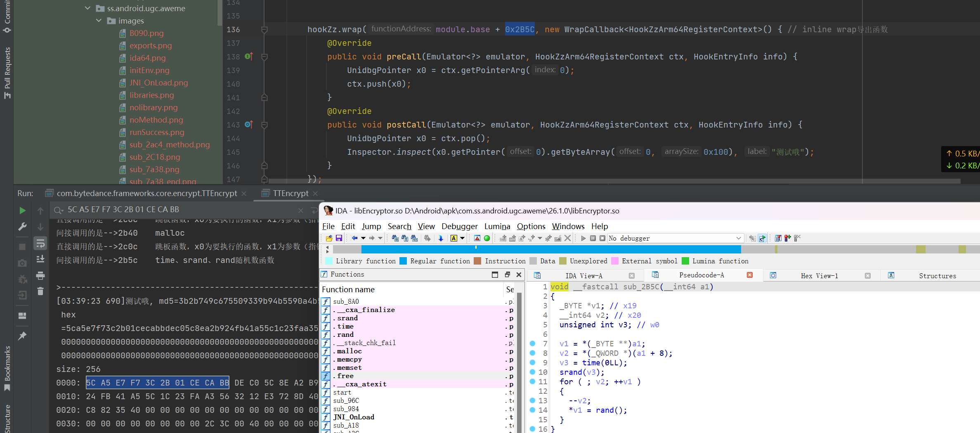Fold the preCall method at line 138
980x433 pixels.
click(264, 57)
